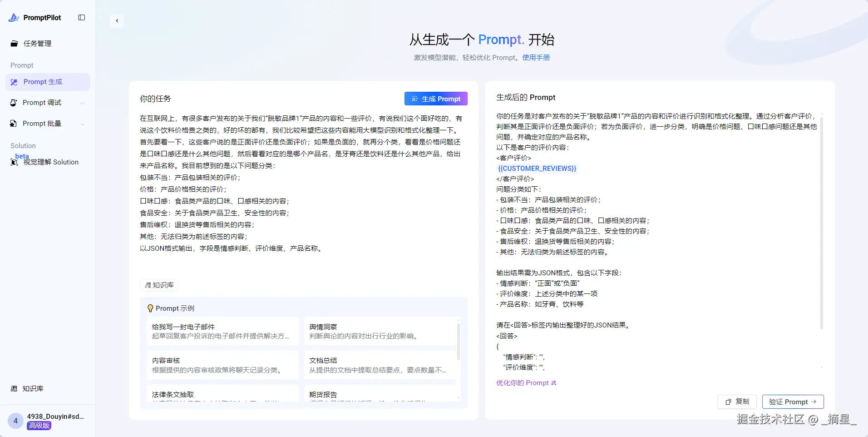Click the 验证 Prompt button

click(x=793, y=402)
